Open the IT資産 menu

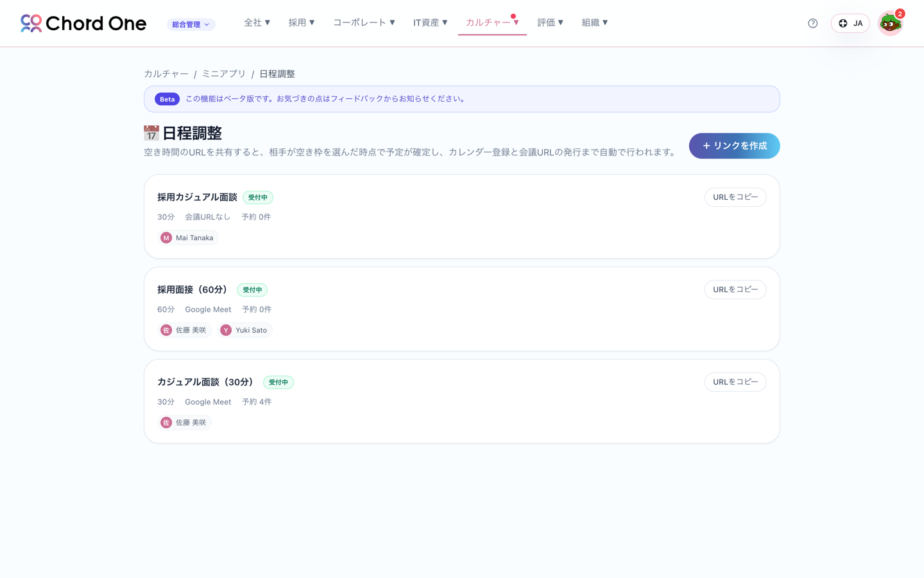431,22
